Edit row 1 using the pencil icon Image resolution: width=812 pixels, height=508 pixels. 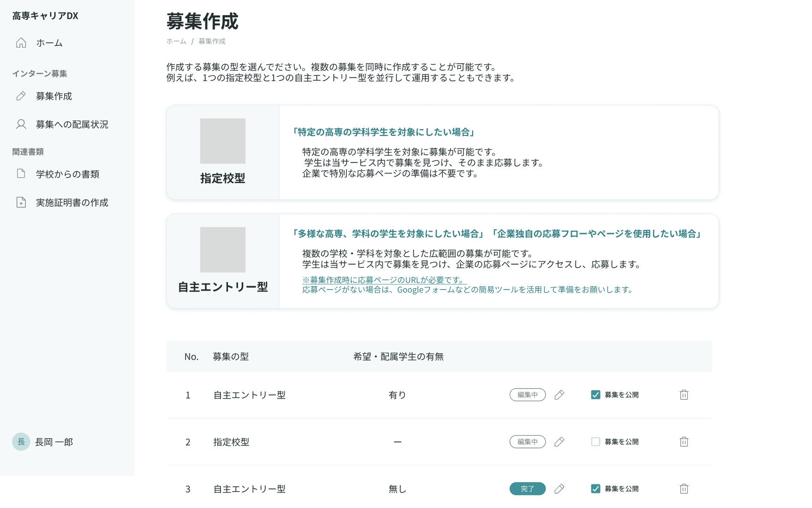click(x=559, y=395)
